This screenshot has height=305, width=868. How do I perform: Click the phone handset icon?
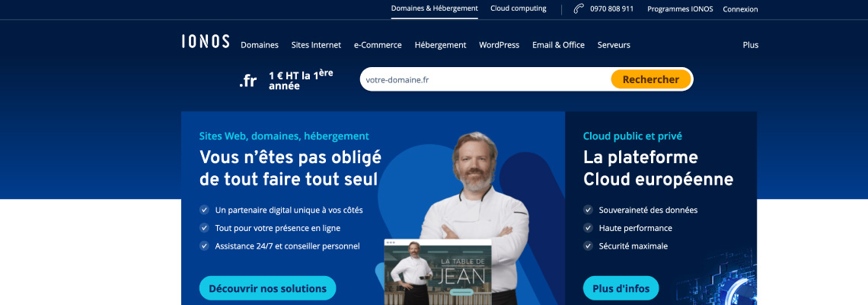[579, 9]
